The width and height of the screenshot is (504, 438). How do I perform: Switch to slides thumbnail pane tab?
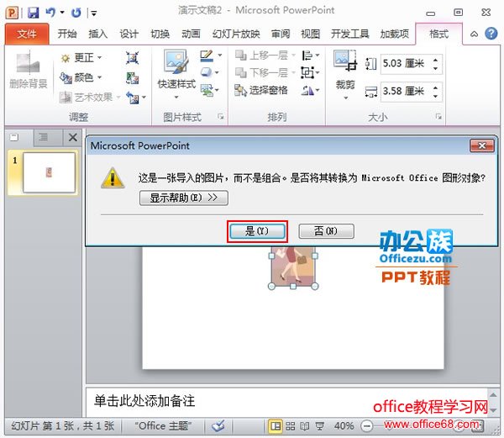click(x=14, y=137)
